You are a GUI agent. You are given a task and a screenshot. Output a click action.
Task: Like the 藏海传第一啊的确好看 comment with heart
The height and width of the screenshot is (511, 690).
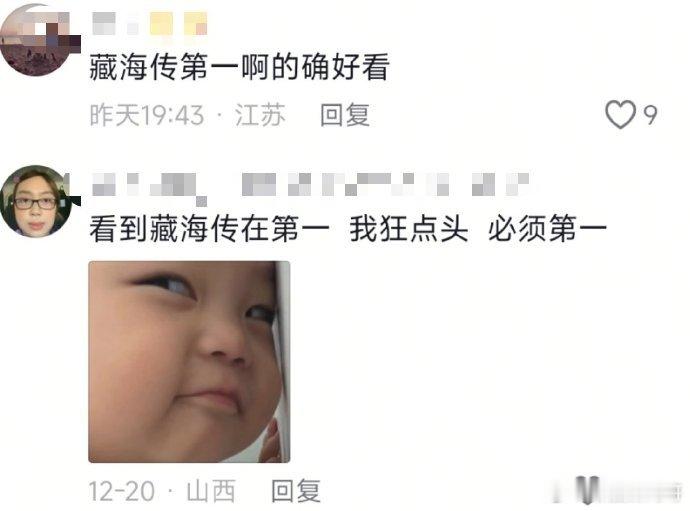[x=620, y=114]
